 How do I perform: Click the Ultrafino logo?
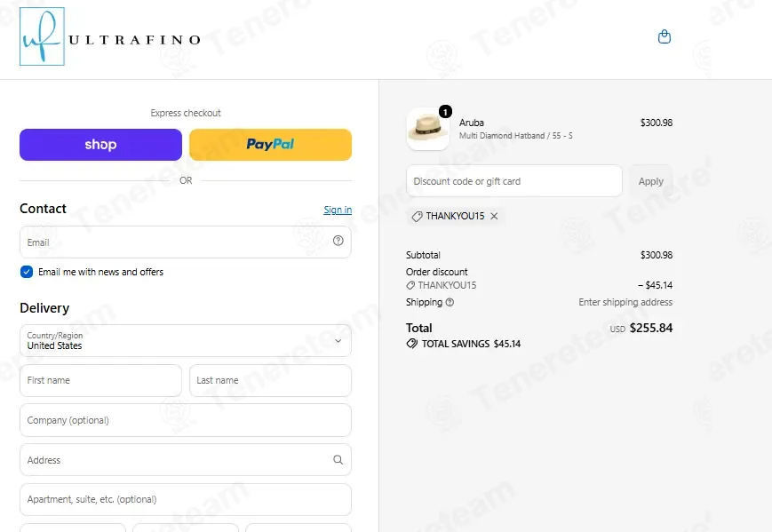[110, 36]
